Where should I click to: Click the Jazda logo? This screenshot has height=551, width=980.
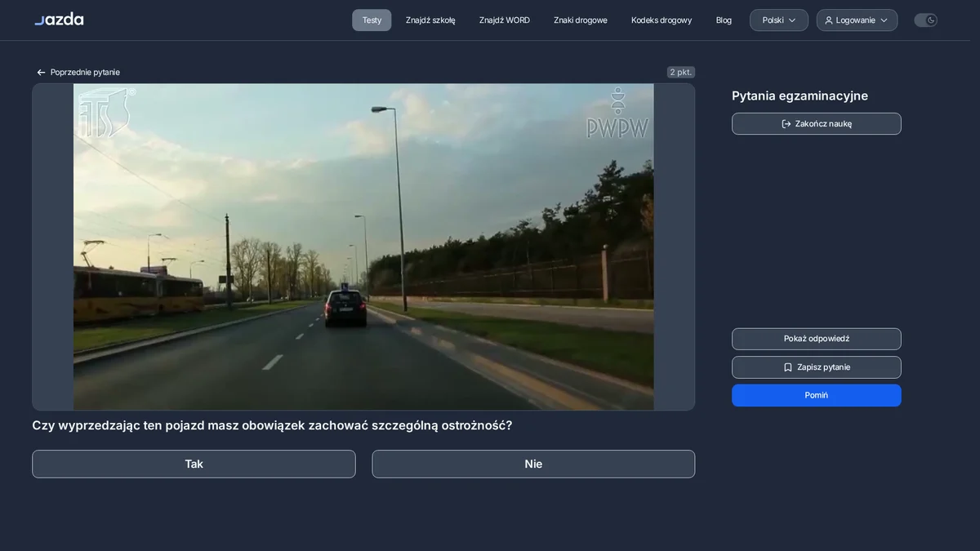59,19
